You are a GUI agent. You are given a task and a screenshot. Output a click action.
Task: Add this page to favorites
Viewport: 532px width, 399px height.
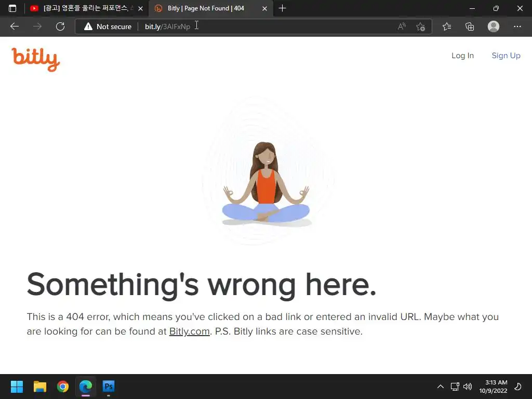pyautogui.click(x=421, y=26)
